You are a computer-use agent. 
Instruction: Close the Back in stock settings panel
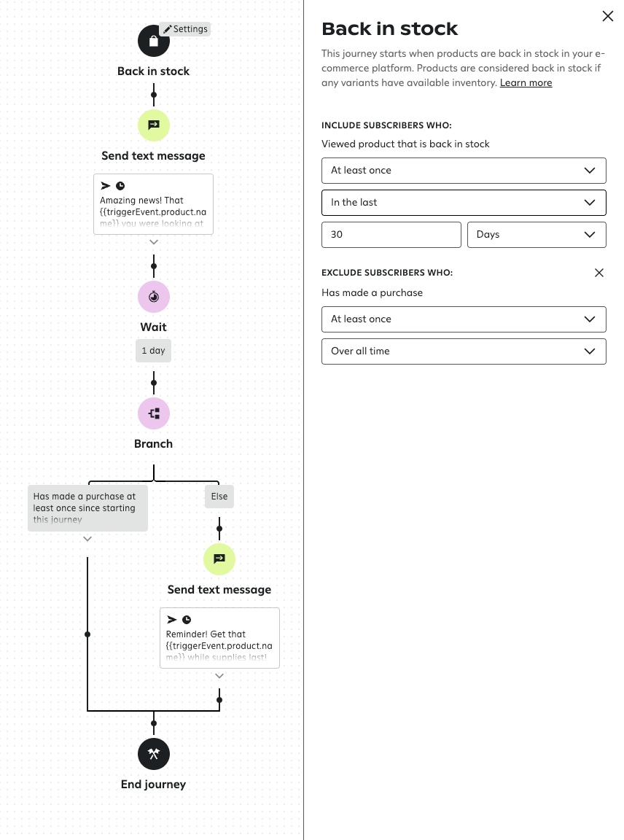point(607,16)
